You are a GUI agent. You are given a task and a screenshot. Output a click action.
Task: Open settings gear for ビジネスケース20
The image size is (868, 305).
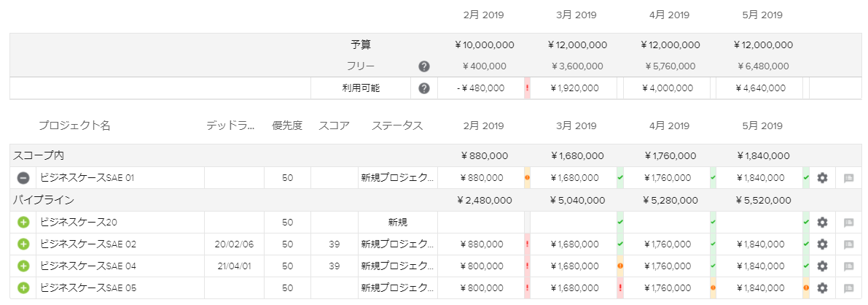point(822,223)
